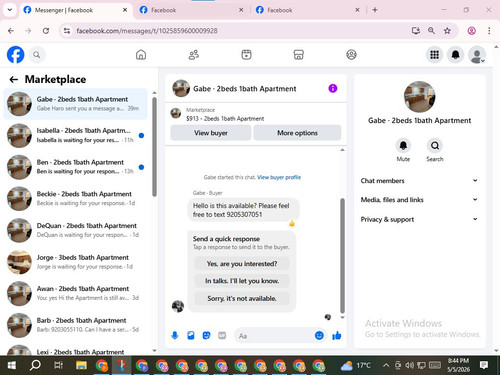Open Isabella's 2beds 1bath conversation
The width and height of the screenshot is (500, 375).
[75, 135]
